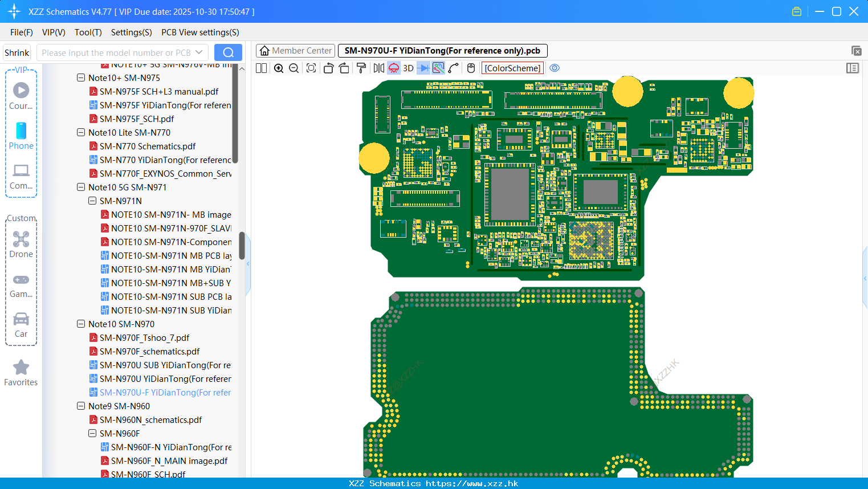Open the www.xzz.hk website link
868x489 pixels.
point(472,483)
